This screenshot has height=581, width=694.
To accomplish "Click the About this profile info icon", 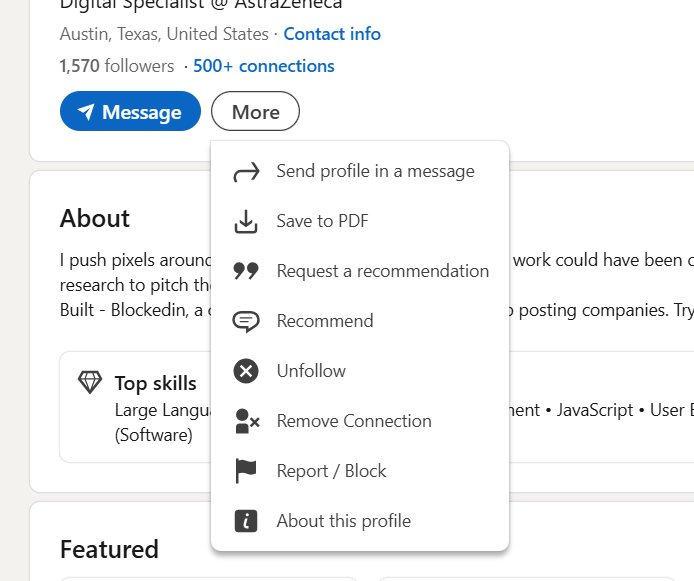I will [246, 521].
